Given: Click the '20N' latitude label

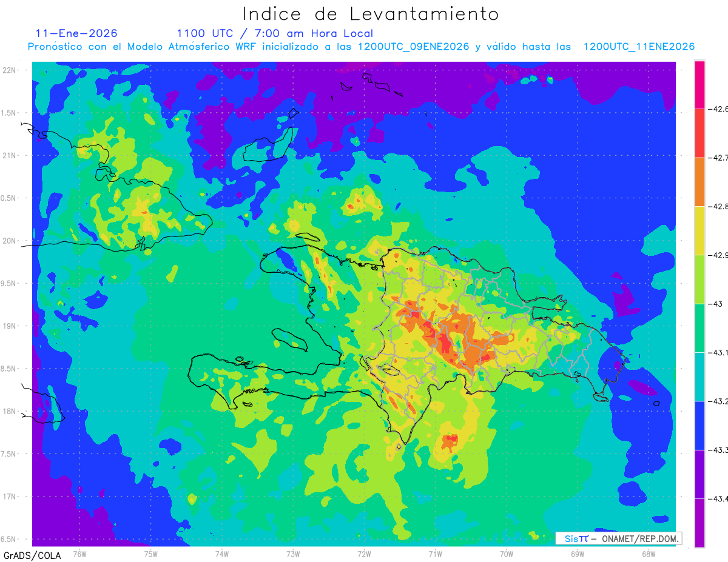Looking at the screenshot, I should tap(10, 241).
